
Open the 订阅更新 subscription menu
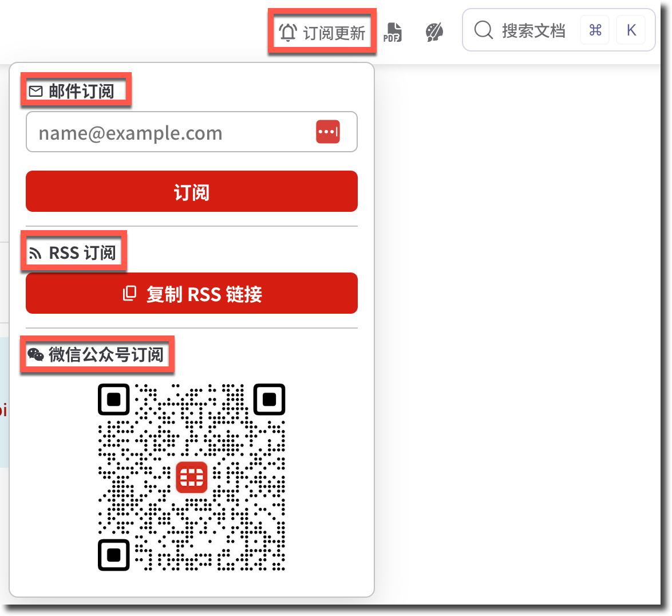point(322,31)
